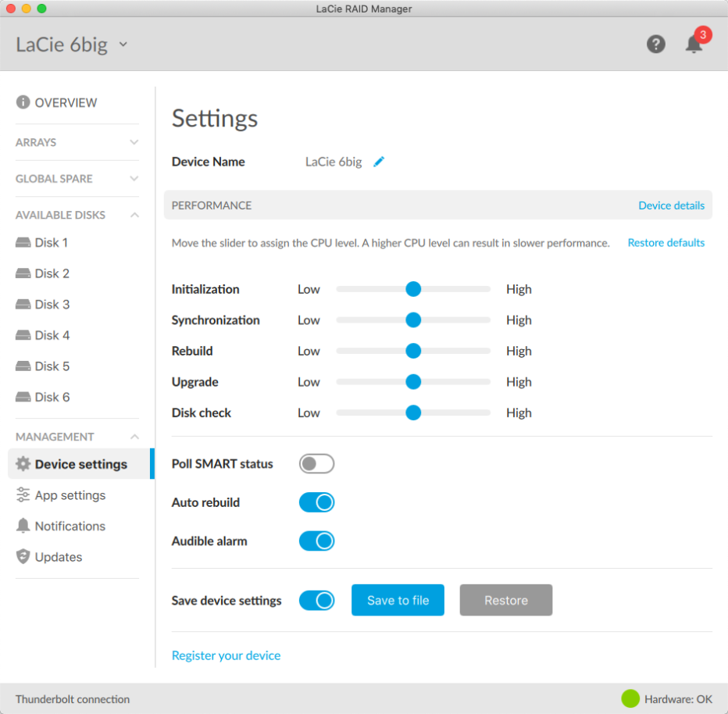The width and height of the screenshot is (728, 714).
Task: Click the MANAGEMENT section header text
Action: coord(55,437)
